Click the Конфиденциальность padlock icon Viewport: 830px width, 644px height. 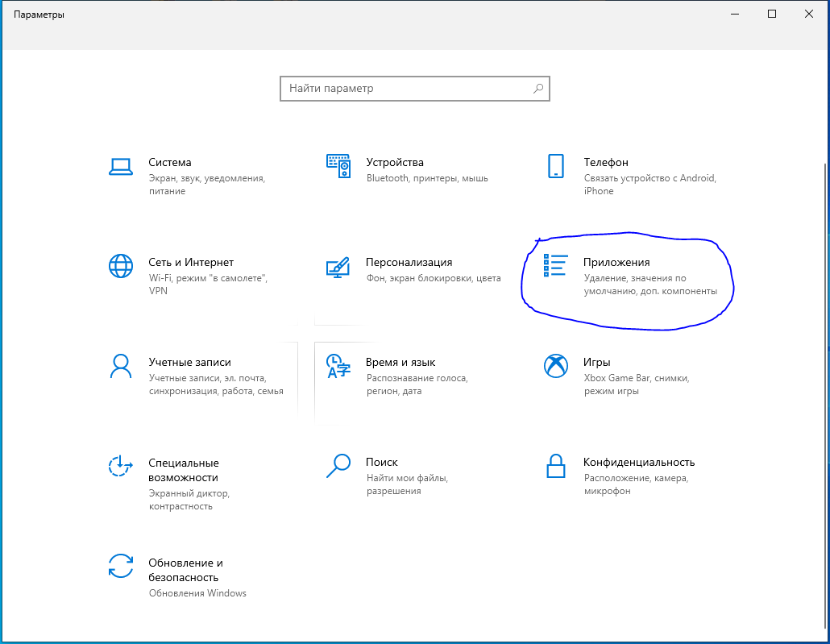[556, 466]
